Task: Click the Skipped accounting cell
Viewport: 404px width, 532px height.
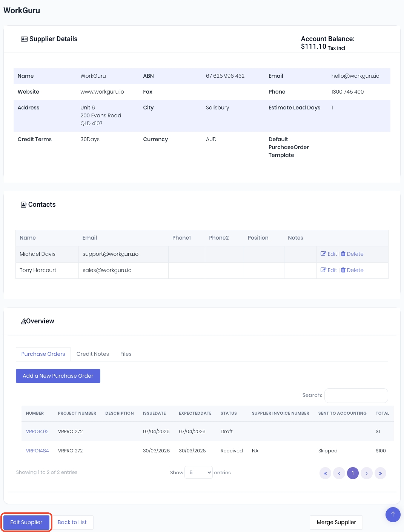Action: pyautogui.click(x=328, y=451)
